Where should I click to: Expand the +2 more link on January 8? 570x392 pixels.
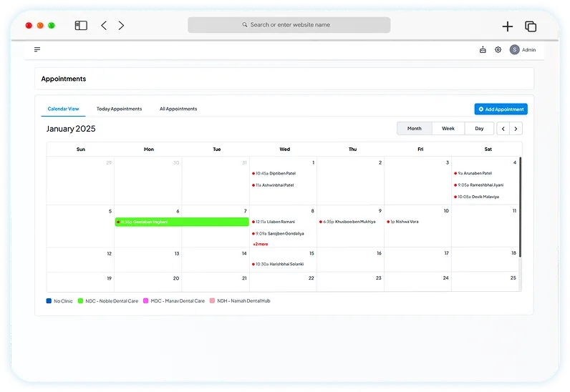[x=260, y=244]
